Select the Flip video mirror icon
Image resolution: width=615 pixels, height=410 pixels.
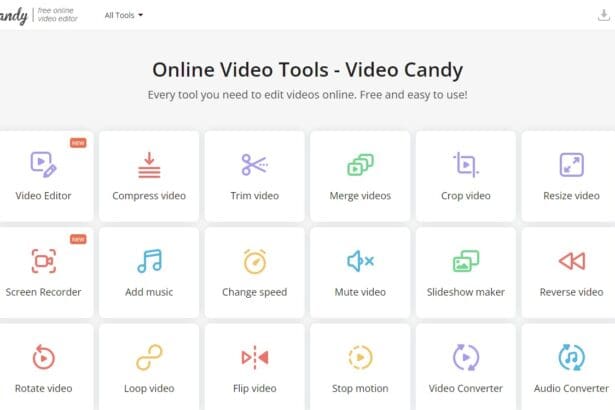pyautogui.click(x=255, y=357)
